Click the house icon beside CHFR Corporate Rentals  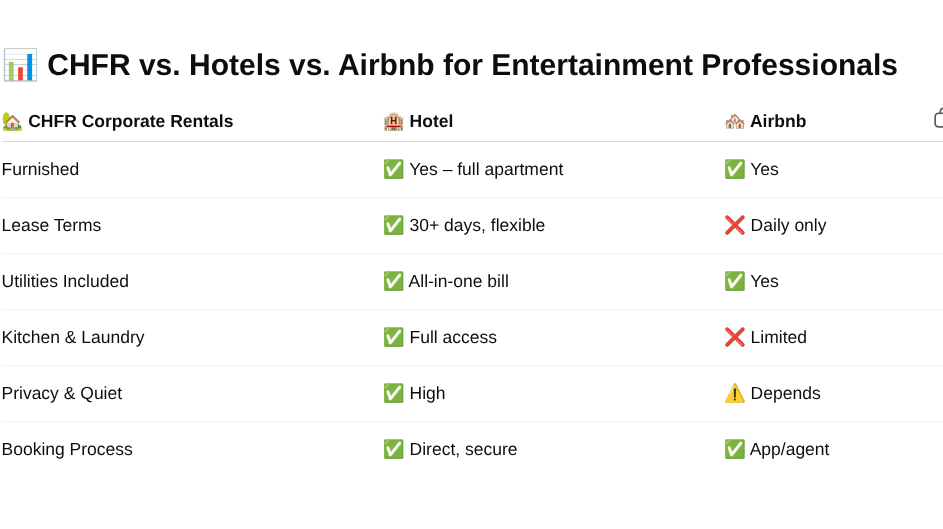[x=12, y=121]
